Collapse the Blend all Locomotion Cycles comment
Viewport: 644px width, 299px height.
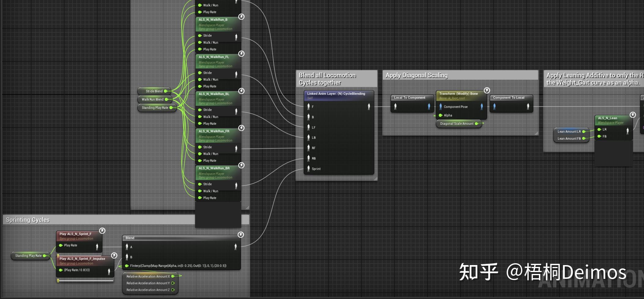click(x=327, y=79)
